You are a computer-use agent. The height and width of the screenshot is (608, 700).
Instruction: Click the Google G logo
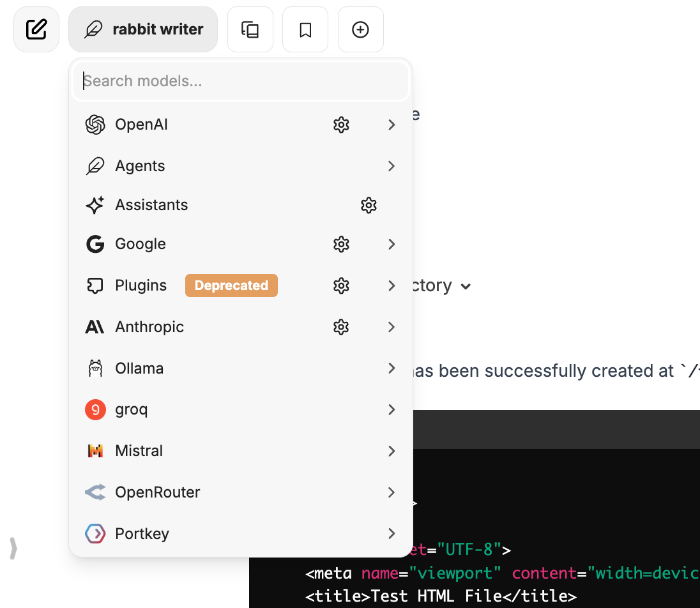95,244
